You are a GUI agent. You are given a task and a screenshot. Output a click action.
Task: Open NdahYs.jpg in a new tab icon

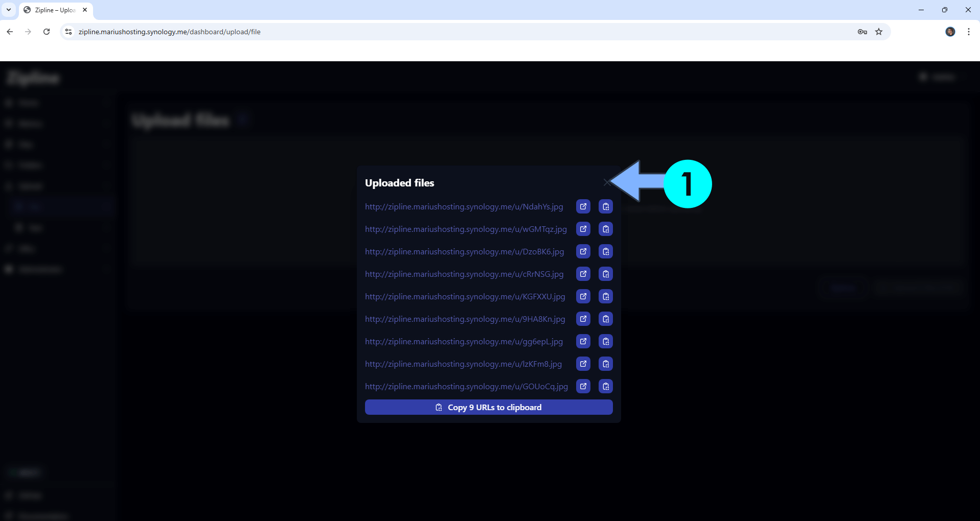point(583,206)
